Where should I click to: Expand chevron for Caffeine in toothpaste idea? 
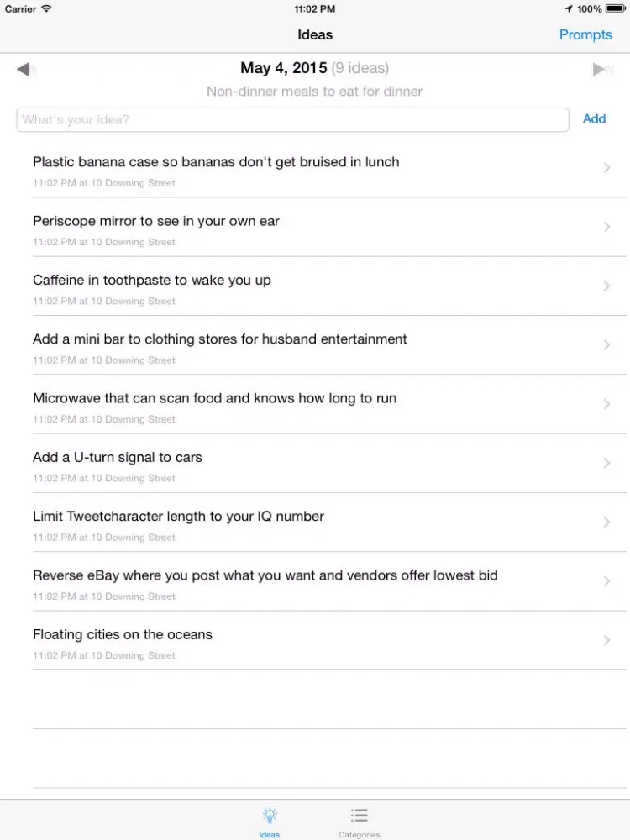606,286
